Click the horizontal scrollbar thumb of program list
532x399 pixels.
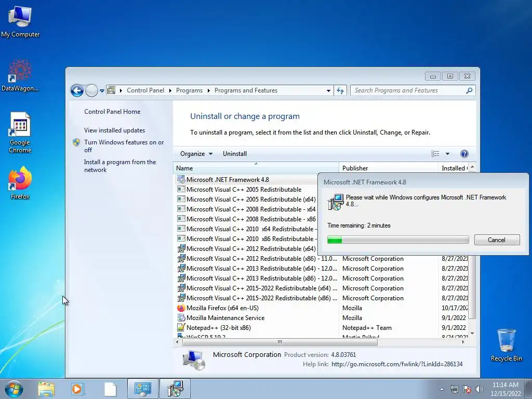pos(280,342)
